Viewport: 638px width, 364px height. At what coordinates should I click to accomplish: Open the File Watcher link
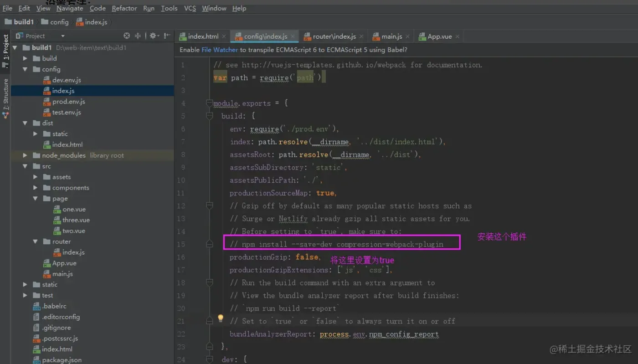click(x=220, y=50)
